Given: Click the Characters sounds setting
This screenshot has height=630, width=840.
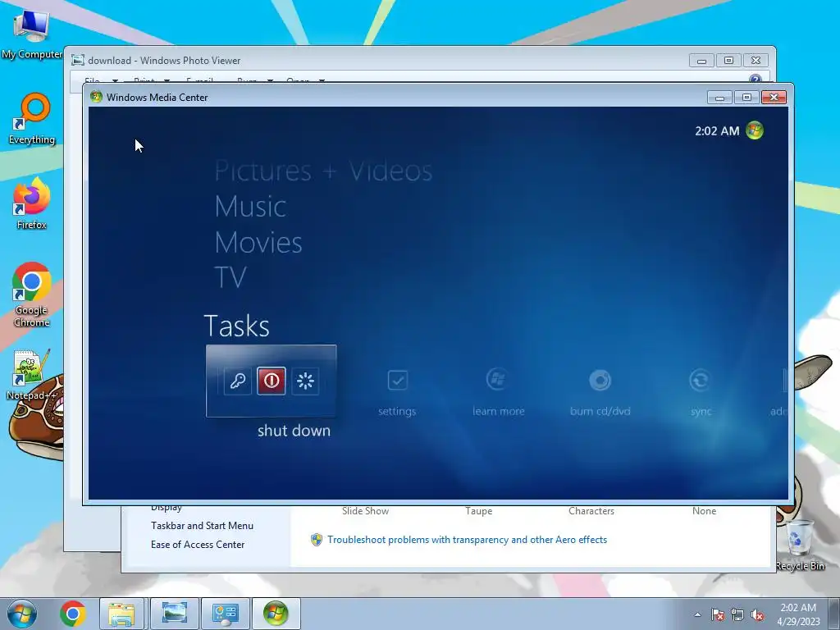Looking at the screenshot, I should [x=591, y=511].
